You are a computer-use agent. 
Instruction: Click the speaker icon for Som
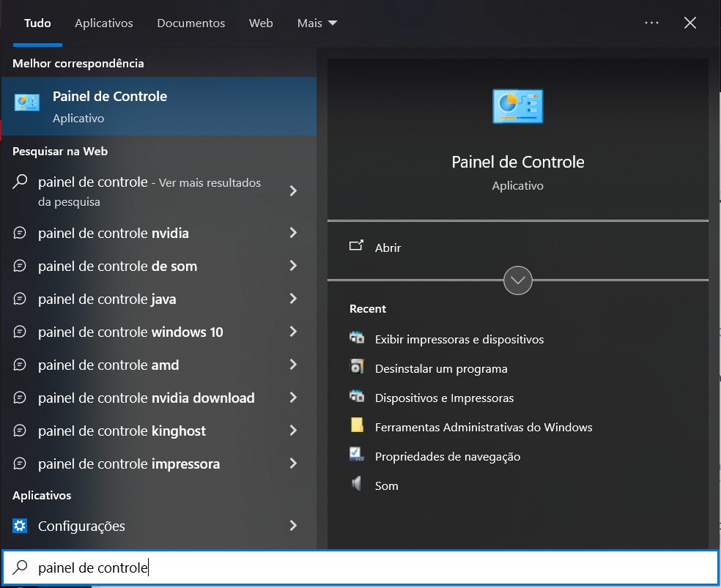tap(356, 484)
